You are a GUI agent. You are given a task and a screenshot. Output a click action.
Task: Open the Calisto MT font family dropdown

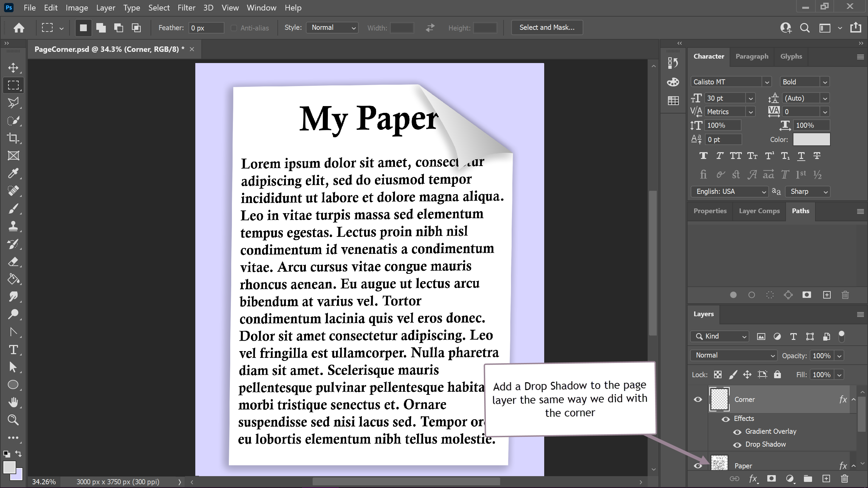click(767, 82)
